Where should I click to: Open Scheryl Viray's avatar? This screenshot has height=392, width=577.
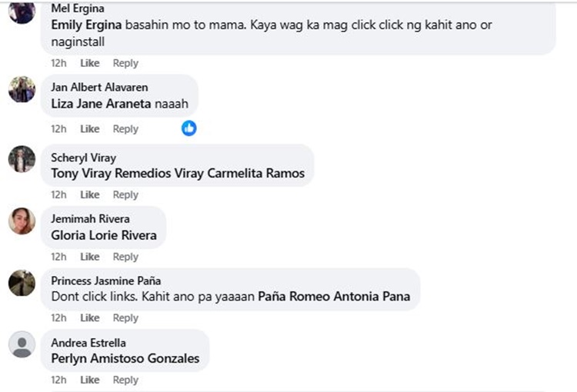click(x=22, y=159)
